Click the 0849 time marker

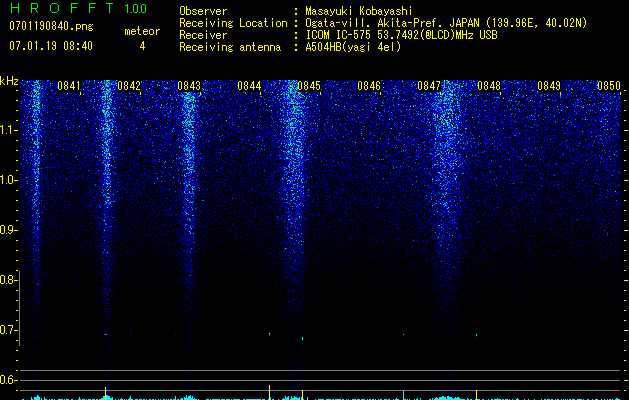tap(549, 86)
